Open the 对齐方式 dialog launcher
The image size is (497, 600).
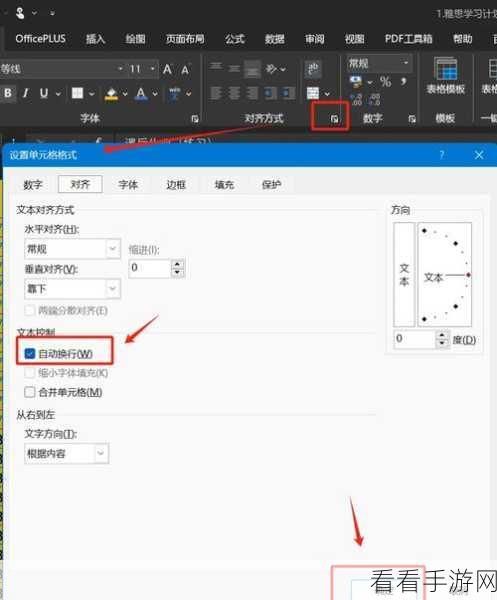point(334,119)
